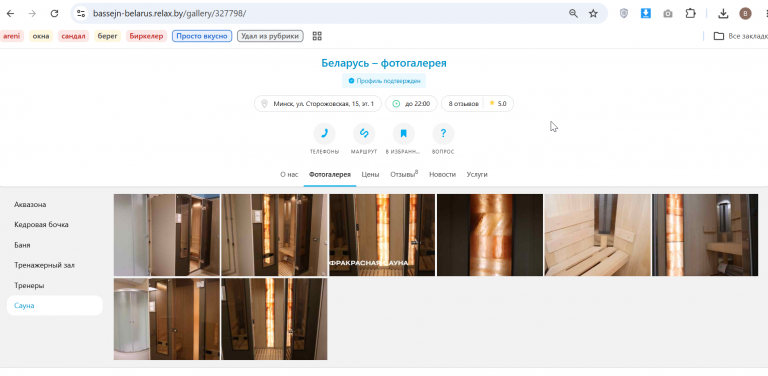
Task: Open the All bookmarks folder
Action: pyautogui.click(x=740, y=36)
